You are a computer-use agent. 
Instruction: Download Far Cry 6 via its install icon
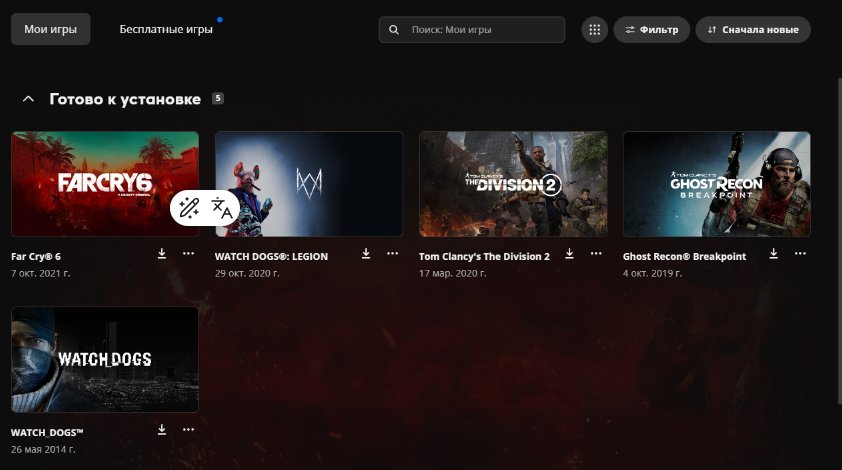click(162, 254)
